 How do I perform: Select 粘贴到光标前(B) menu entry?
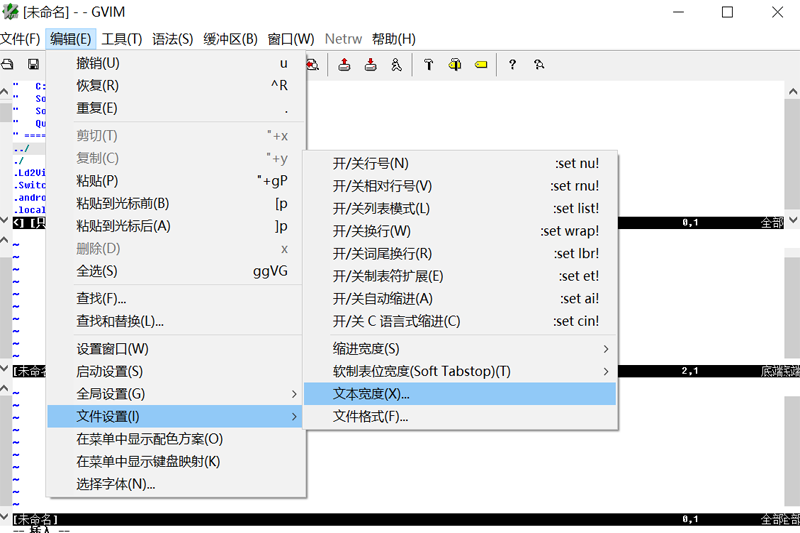pyautogui.click(x=175, y=203)
